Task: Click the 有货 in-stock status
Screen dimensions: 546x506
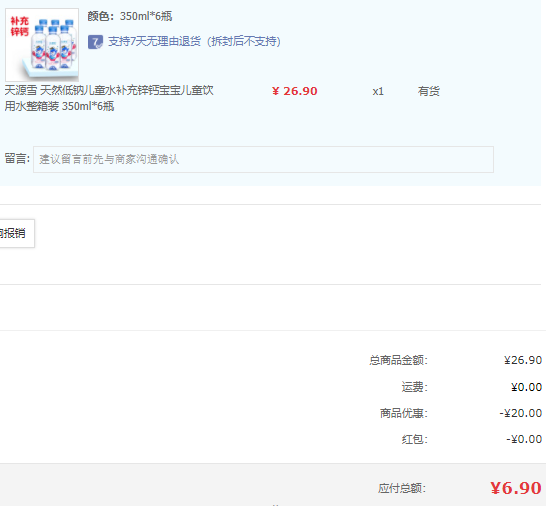Action: tap(429, 91)
